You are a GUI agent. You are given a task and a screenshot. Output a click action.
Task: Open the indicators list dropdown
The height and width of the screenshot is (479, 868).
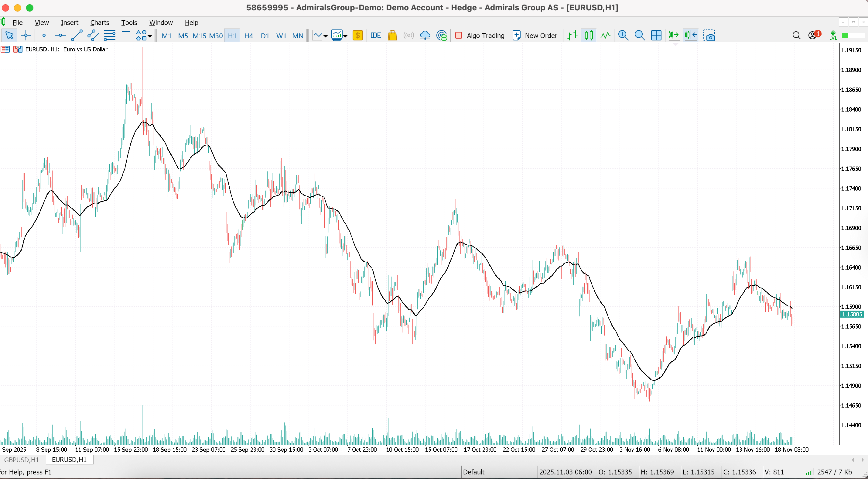[339, 36]
